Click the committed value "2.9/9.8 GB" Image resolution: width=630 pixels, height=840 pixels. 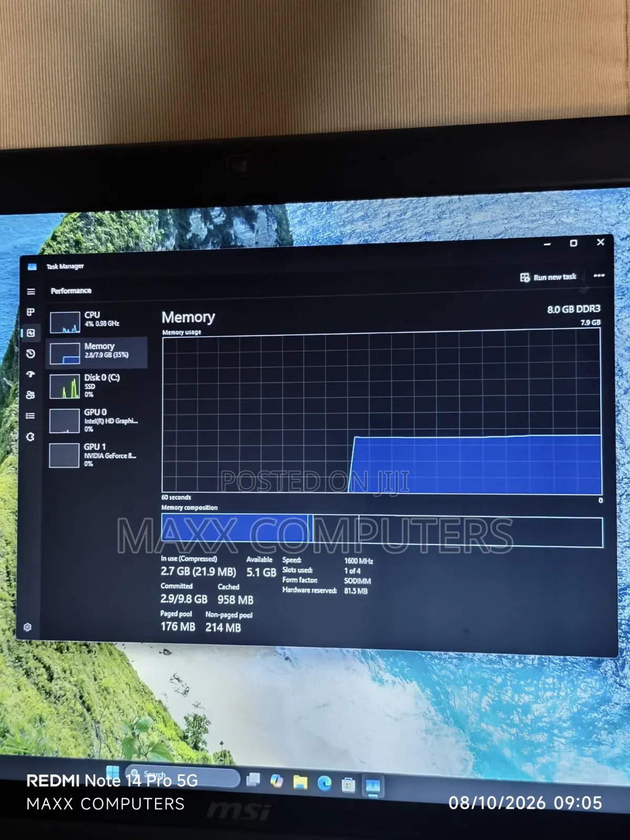point(184,599)
